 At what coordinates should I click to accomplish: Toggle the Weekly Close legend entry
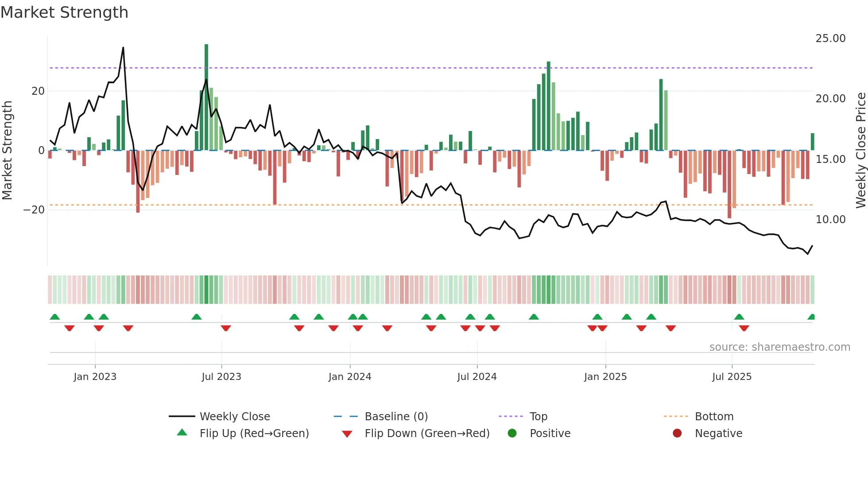click(x=234, y=416)
